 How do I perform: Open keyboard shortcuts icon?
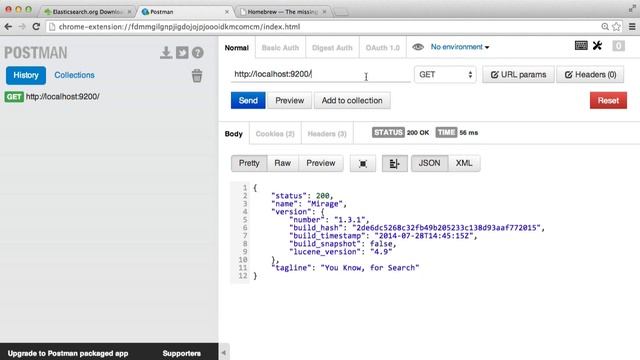pyautogui.click(x=581, y=45)
